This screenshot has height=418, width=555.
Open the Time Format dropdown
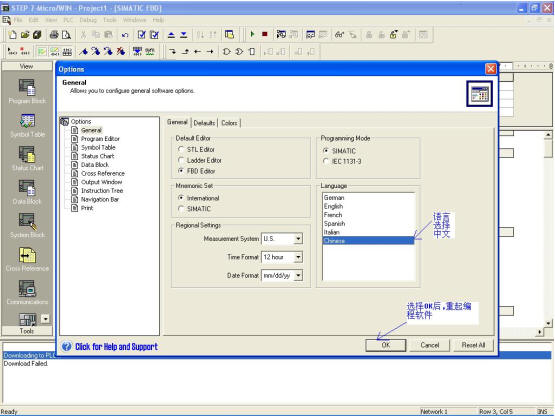point(298,257)
